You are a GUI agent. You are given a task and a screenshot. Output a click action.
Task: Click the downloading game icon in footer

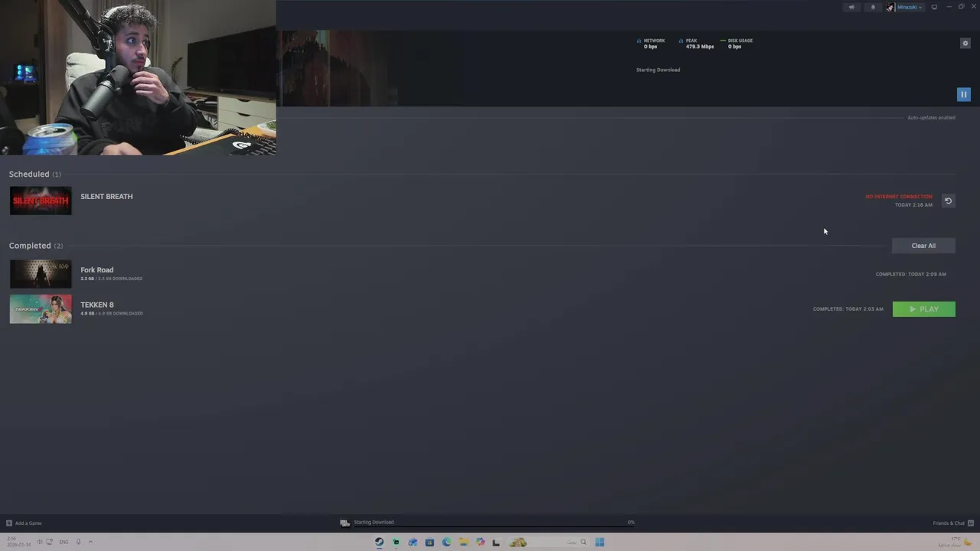(x=345, y=523)
